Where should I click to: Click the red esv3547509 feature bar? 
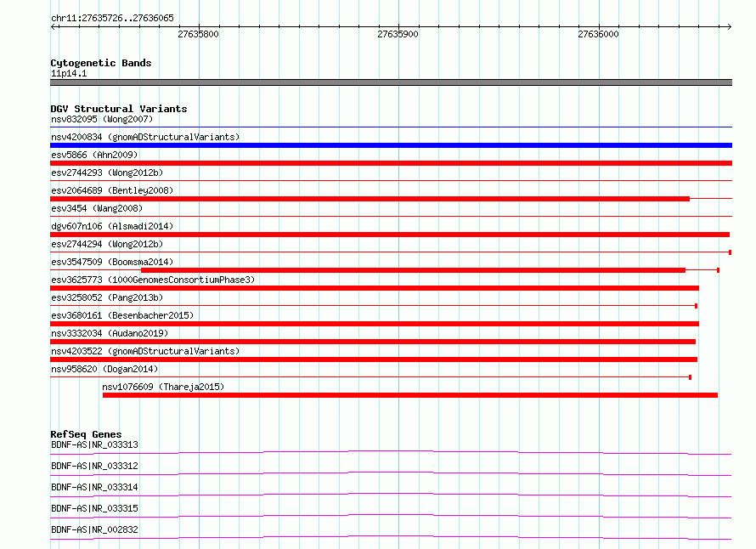point(413,270)
